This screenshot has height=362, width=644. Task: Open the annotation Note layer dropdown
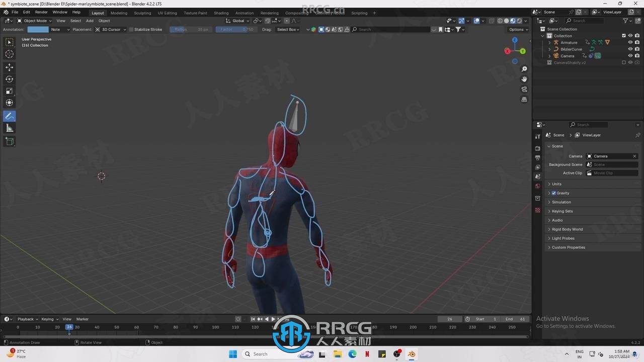[x=60, y=30]
